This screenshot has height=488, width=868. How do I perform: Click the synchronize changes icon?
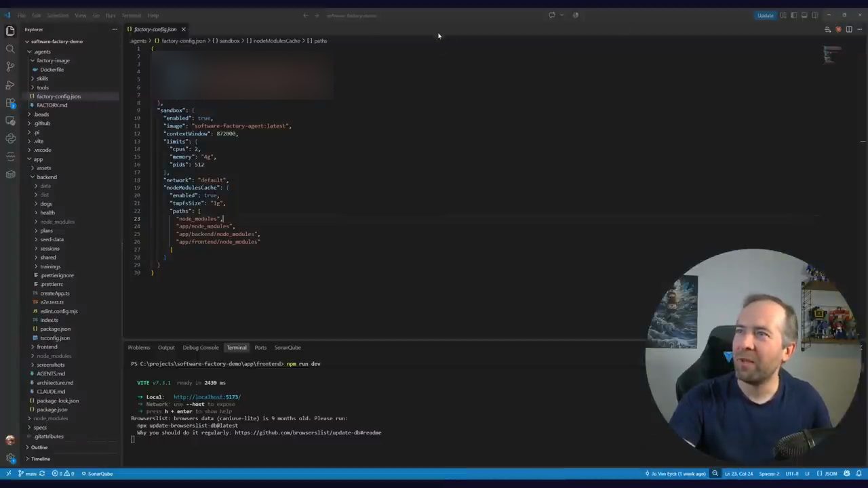(42, 473)
